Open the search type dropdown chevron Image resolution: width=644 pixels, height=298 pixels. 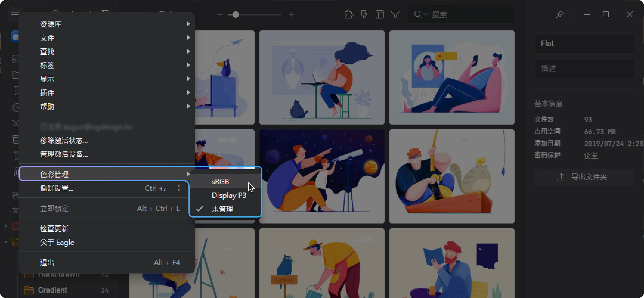[426, 14]
